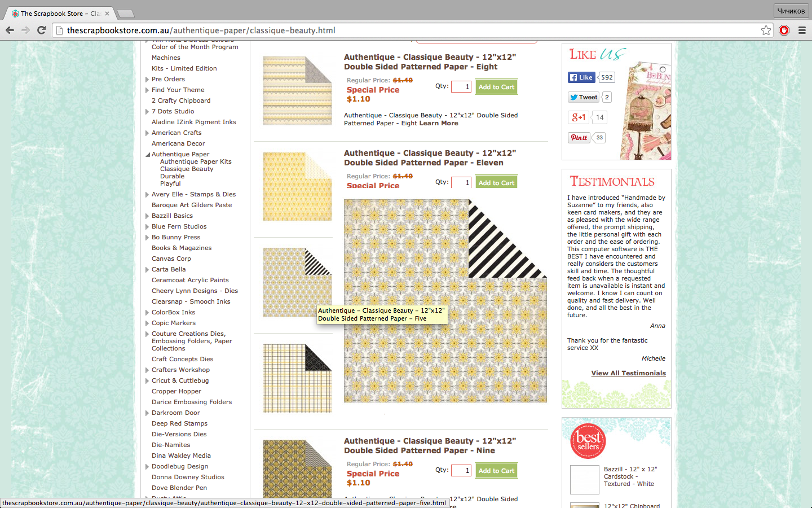812x508 pixels.
Task: Add paper Eleven to cart
Action: click(496, 182)
